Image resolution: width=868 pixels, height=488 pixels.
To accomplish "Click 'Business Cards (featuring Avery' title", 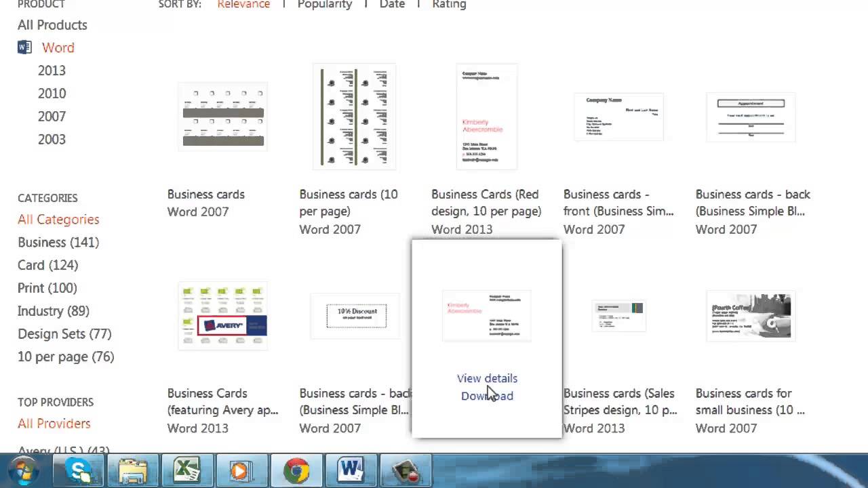I will coord(222,402).
